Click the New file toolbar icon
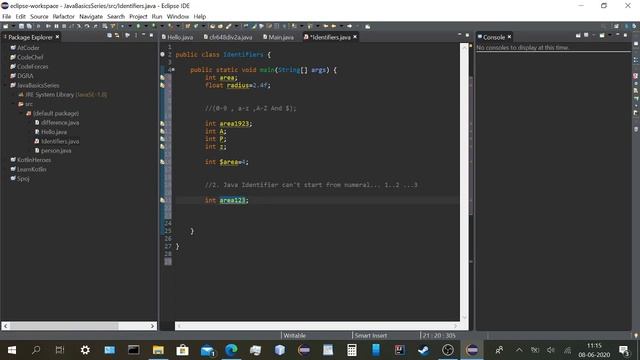The image size is (640, 360). 5,26
